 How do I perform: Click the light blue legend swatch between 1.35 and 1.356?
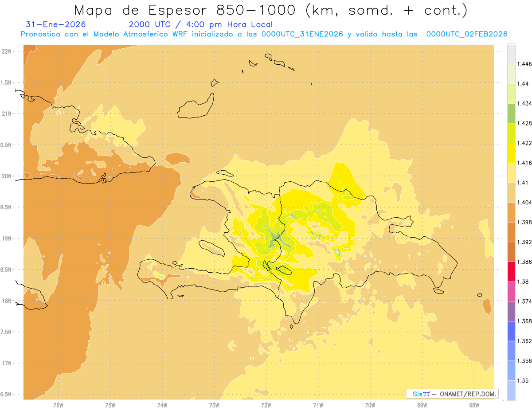coord(511,371)
